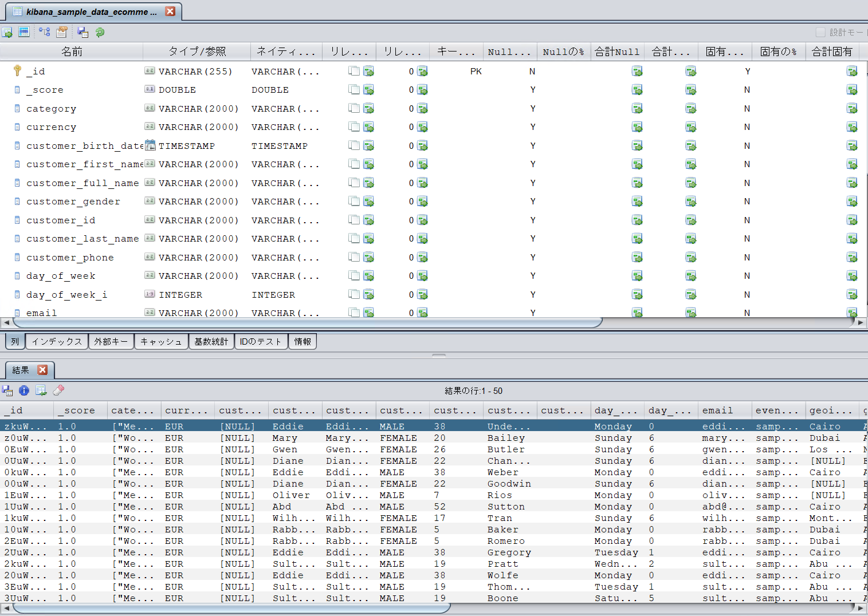Click the integer type icon for day_of_week_i
The image size is (868, 616).
(x=150, y=294)
